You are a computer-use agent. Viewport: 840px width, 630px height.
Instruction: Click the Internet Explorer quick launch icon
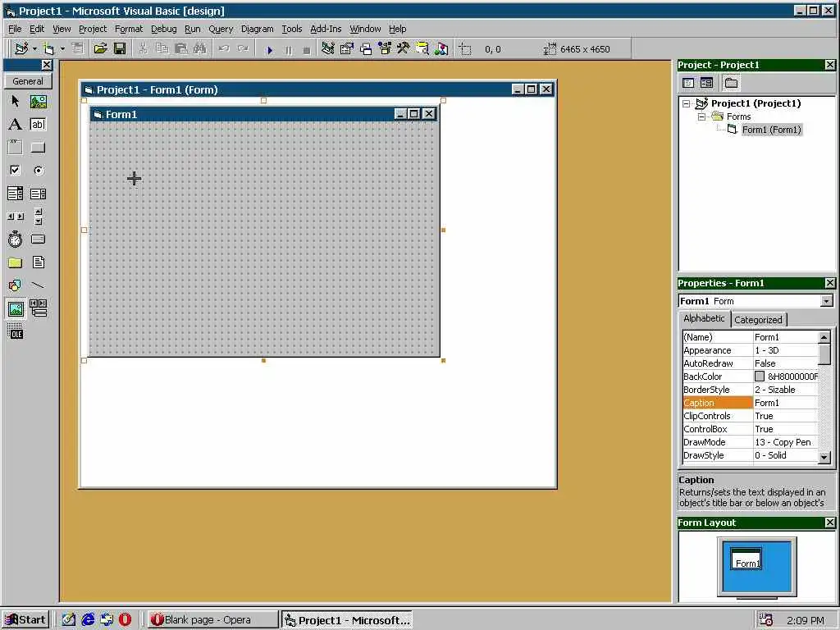87,620
